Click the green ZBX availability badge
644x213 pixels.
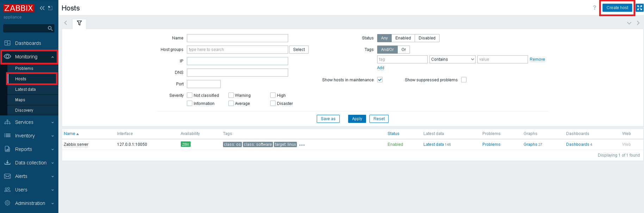(x=186, y=144)
